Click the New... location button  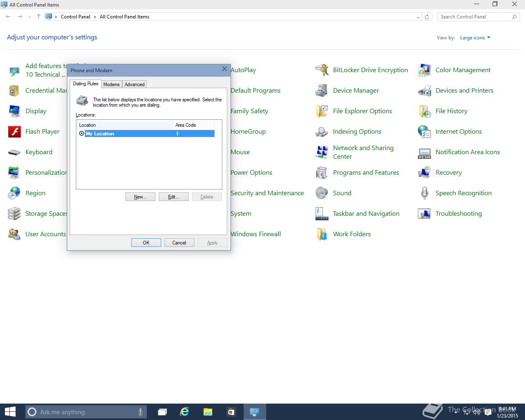(x=140, y=197)
